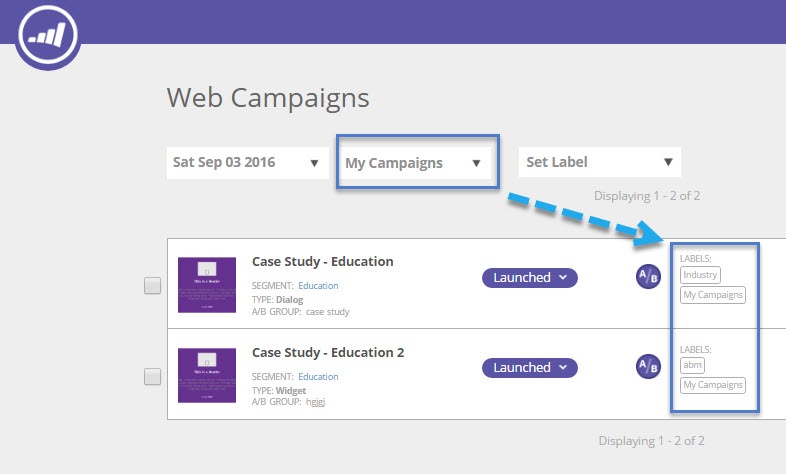The width and height of the screenshot is (786, 474).
Task: Click Education segment link in second campaign
Action: tap(318, 377)
